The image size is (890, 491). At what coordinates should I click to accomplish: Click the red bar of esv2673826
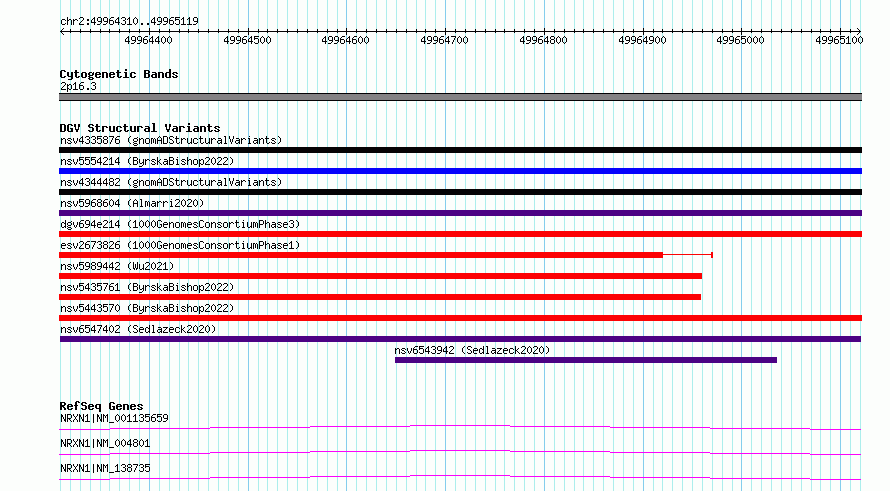[361, 255]
